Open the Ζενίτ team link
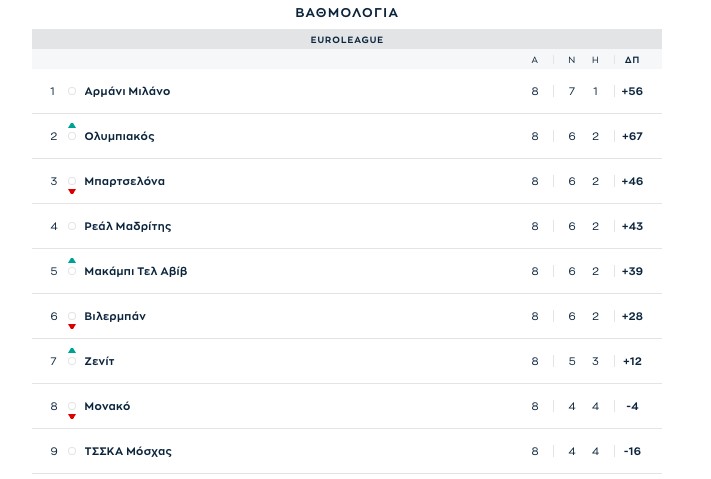Screen dimensions: 711x479 point(99,361)
